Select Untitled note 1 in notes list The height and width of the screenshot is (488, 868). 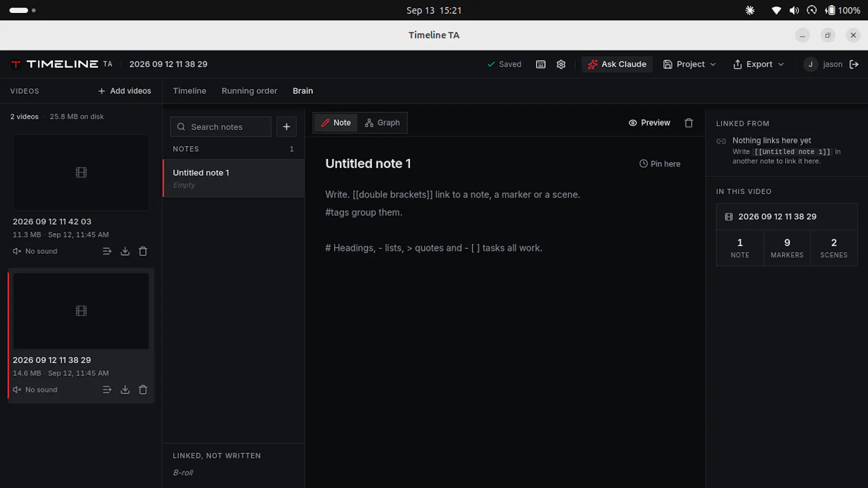234,178
